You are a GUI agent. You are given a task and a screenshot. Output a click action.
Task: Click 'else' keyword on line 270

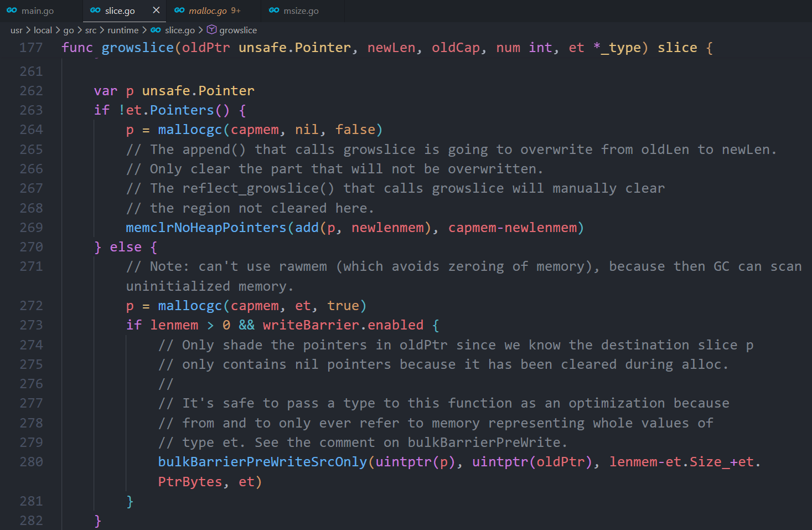pos(126,247)
